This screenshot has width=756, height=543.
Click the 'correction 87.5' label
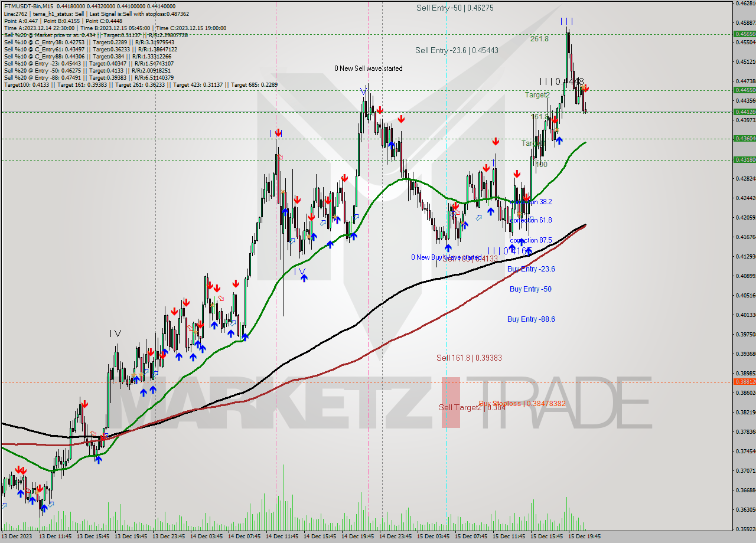click(x=532, y=240)
